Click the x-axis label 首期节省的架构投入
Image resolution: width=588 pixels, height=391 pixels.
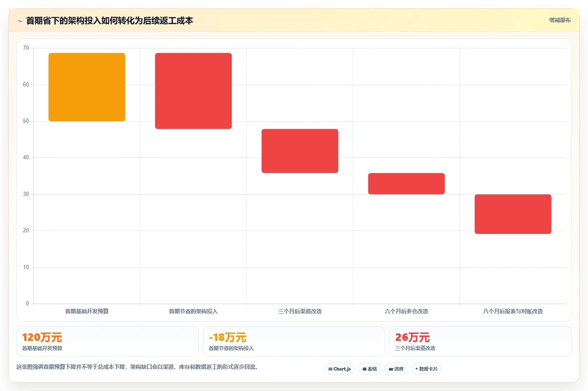193,311
